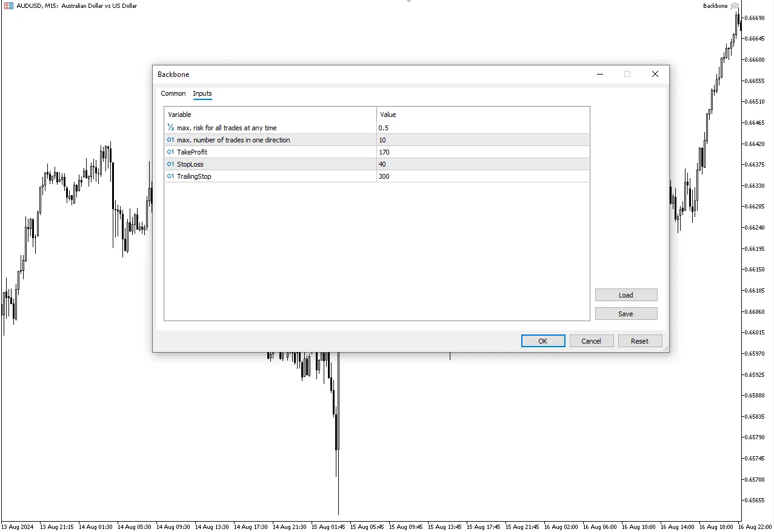This screenshot has height=532, width=774.
Task: Click the 16 Aug 22:00 label on time axis
Action: point(756,527)
